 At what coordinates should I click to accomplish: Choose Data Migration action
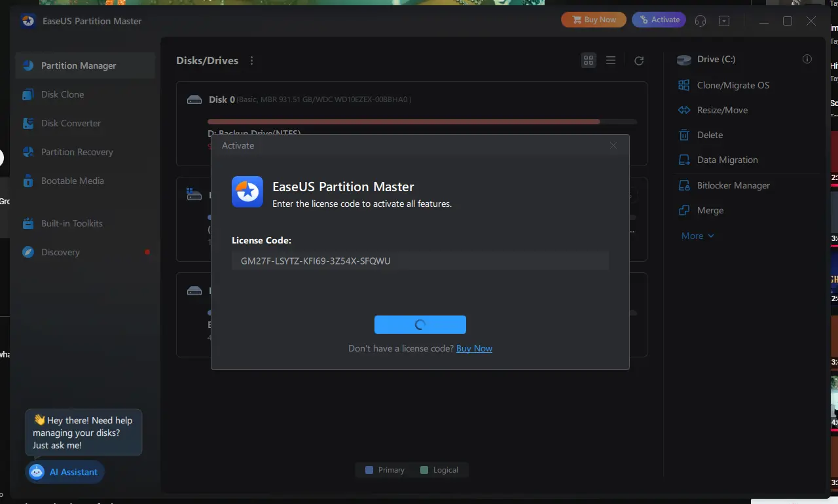click(727, 160)
